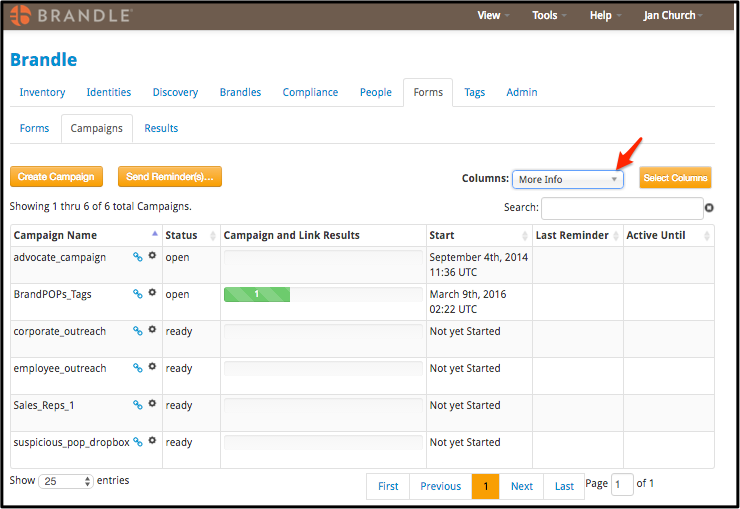Open the Admin tab
This screenshot has width=740, height=509.
click(x=521, y=92)
